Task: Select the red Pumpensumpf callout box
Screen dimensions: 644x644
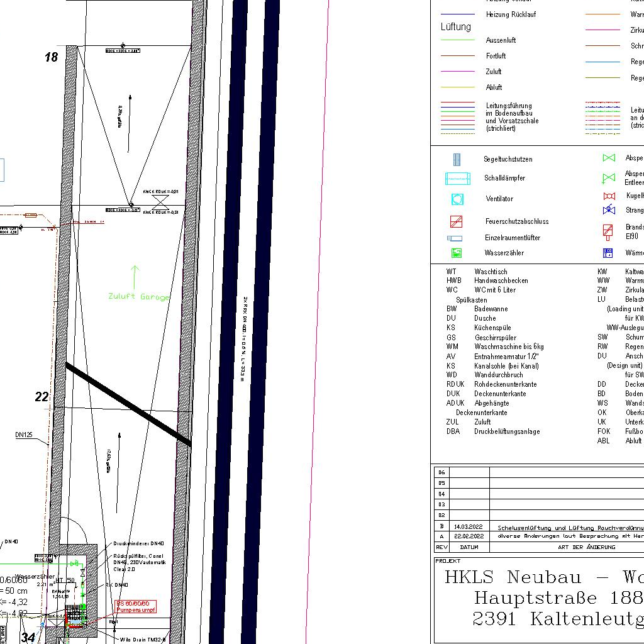Action: [135, 607]
